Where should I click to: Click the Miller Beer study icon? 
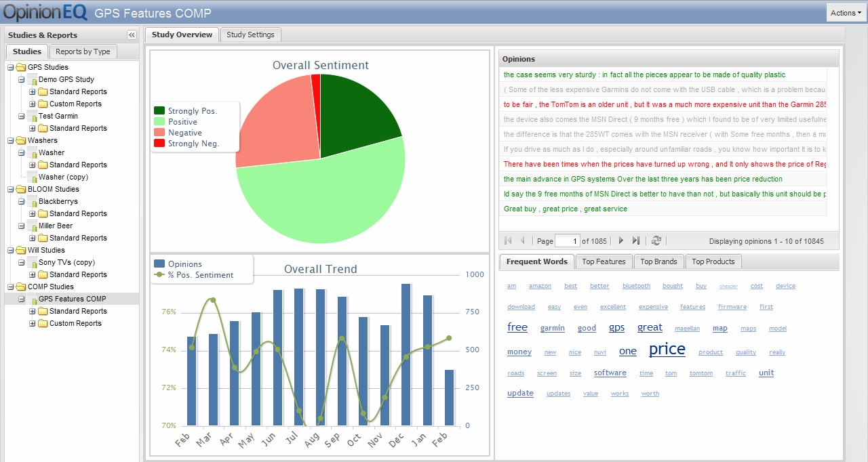coord(32,226)
